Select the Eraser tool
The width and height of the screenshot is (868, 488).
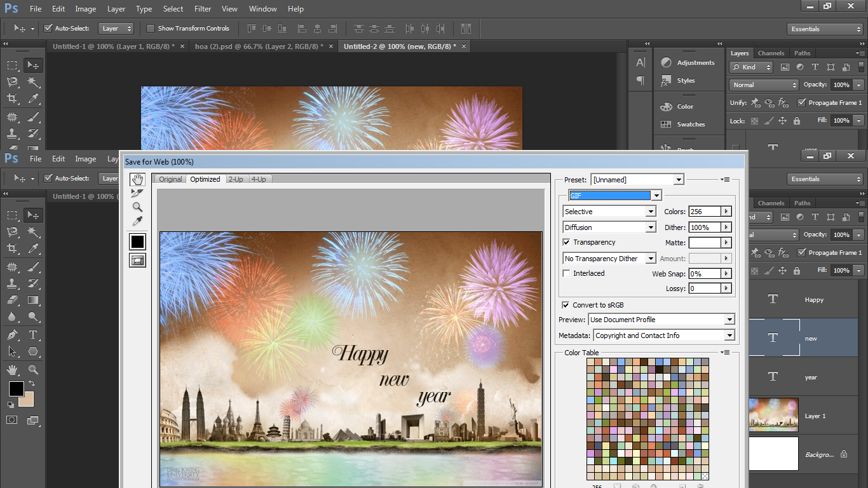(x=12, y=300)
